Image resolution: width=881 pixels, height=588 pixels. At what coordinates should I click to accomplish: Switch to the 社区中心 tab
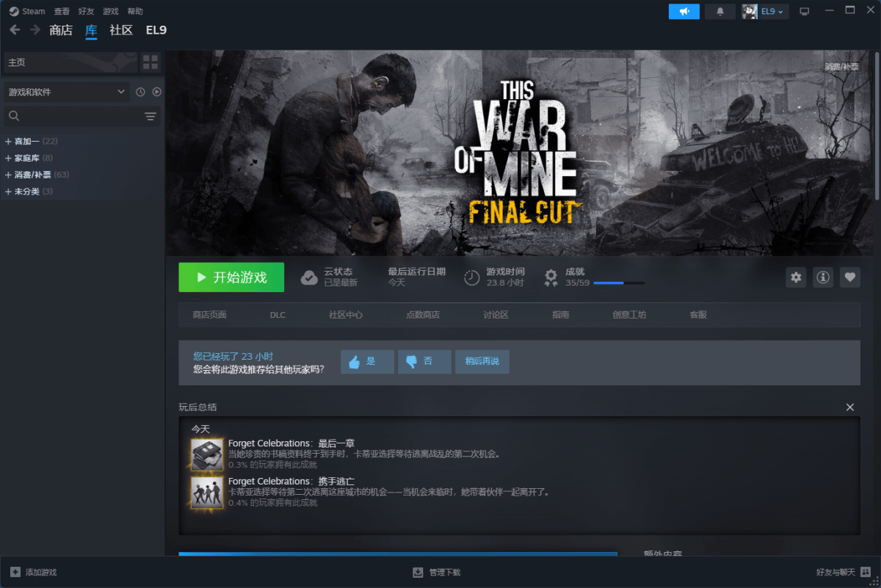click(345, 315)
